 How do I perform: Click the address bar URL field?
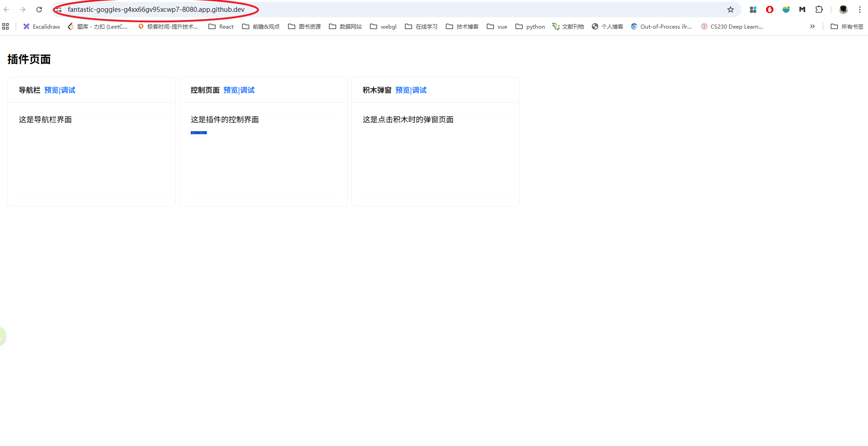[364, 10]
